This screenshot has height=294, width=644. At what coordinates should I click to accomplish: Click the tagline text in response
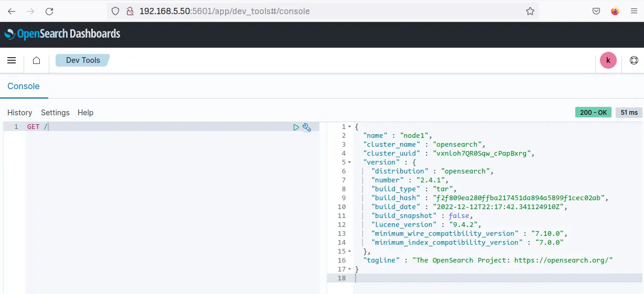pyautogui.click(x=512, y=260)
